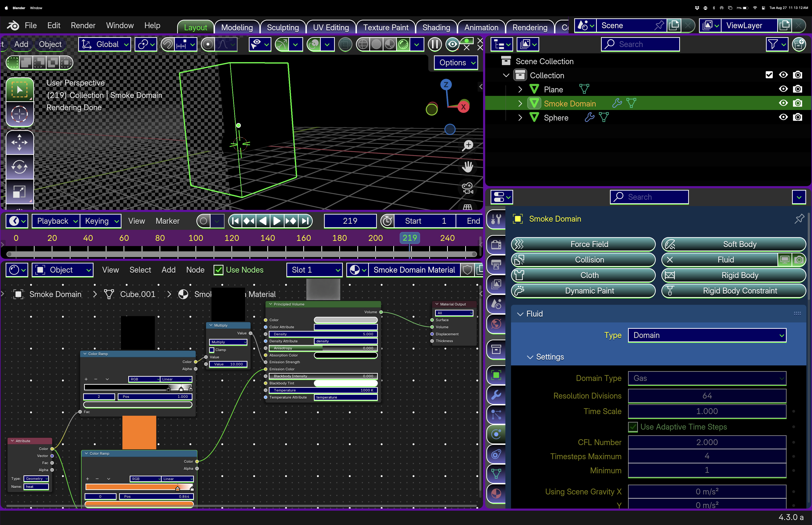This screenshot has height=525, width=812.
Task: Open Object Data properties tab
Action: click(x=496, y=474)
